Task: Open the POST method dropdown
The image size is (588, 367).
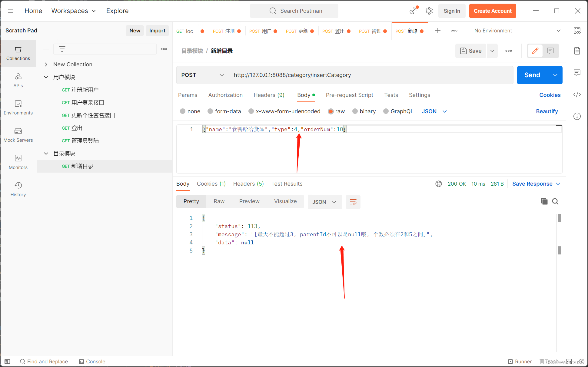Action: coord(202,75)
